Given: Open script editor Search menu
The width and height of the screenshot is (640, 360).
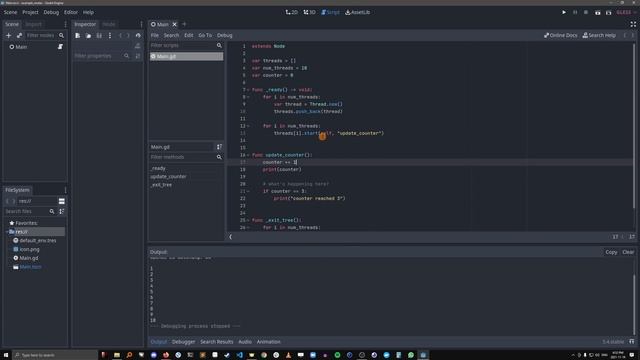Looking at the screenshot, I should coord(171,36).
